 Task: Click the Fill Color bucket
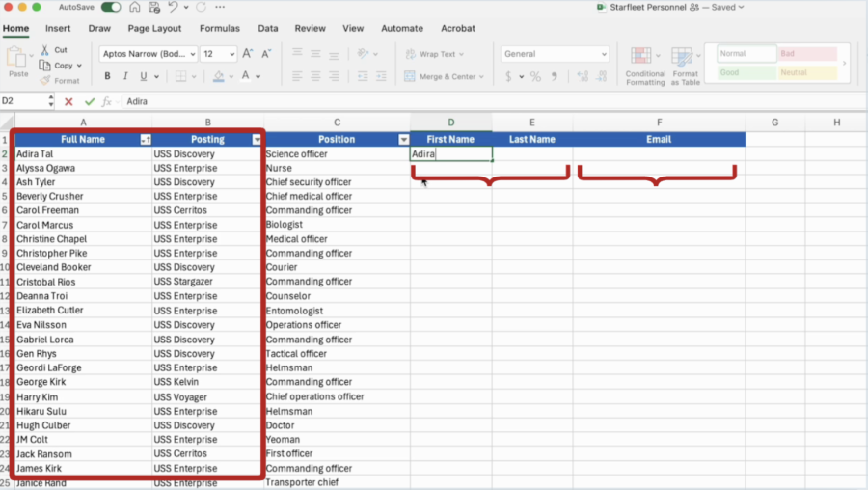pos(219,76)
